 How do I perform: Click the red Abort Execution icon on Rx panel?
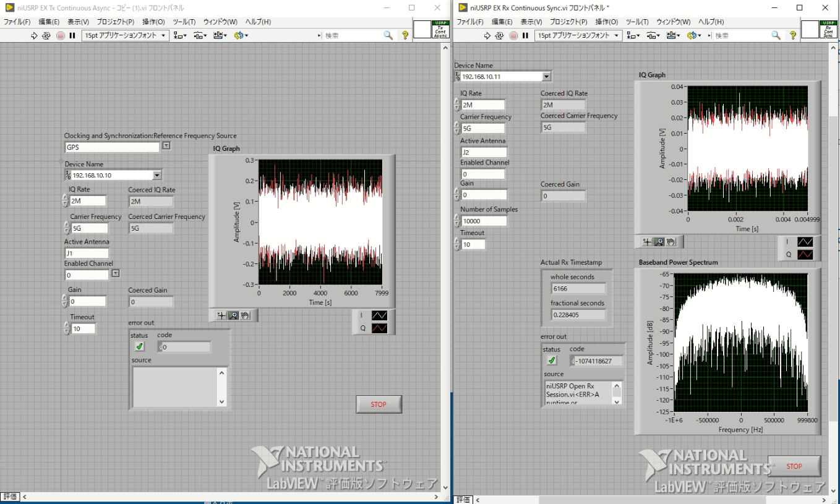[x=513, y=35]
